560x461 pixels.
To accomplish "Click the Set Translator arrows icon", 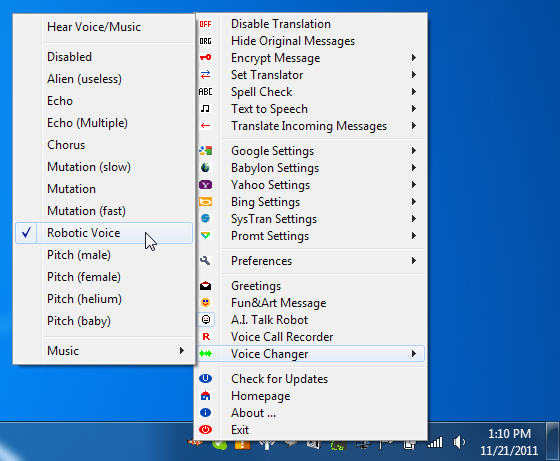I will 205,75.
